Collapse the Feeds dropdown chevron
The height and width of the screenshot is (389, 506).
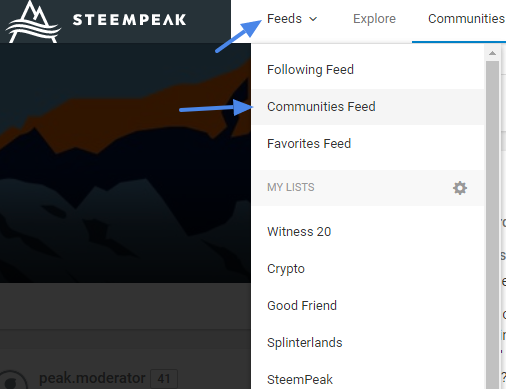point(313,19)
